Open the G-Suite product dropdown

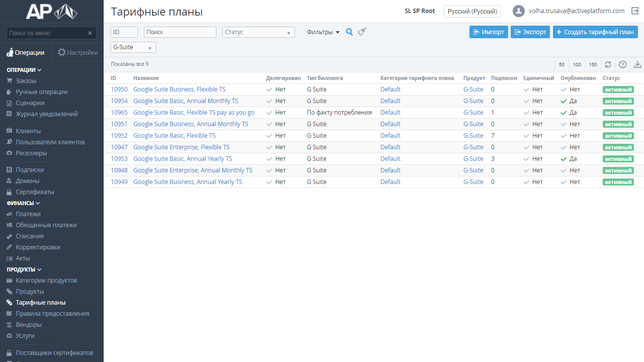133,47
